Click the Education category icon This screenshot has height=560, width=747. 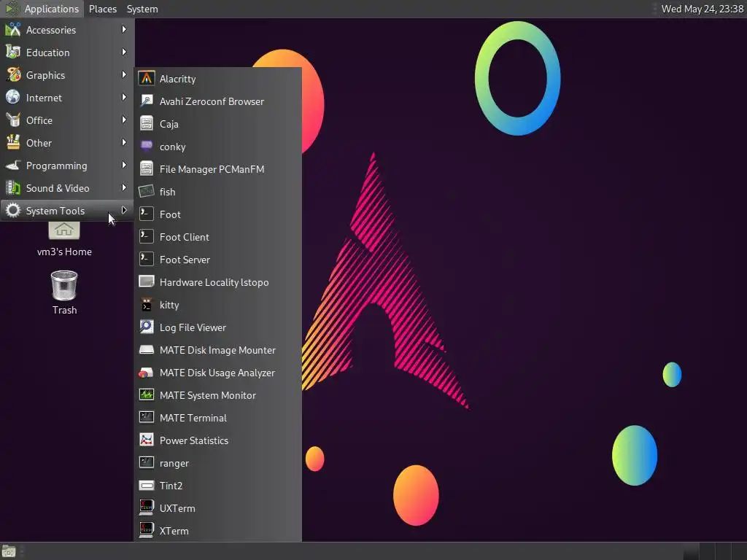pyautogui.click(x=13, y=52)
